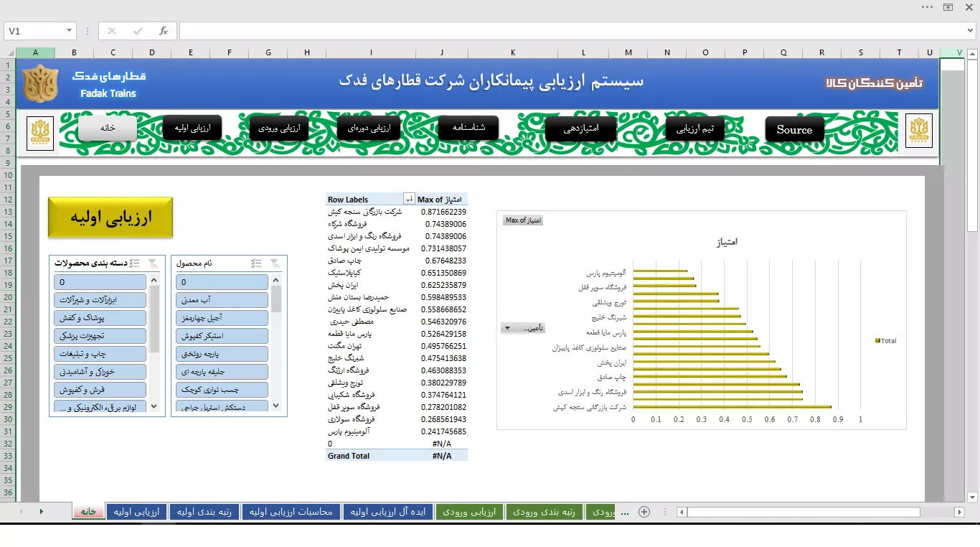Image resolution: width=980 pixels, height=547 pixels.
Task: Click scroll-down arrow of product name slicer
Action: (276, 406)
